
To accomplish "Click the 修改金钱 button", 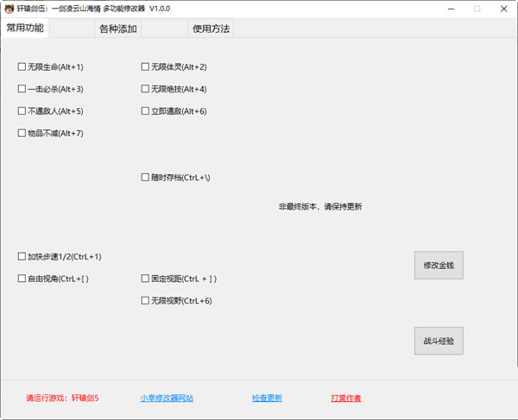I will (439, 266).
